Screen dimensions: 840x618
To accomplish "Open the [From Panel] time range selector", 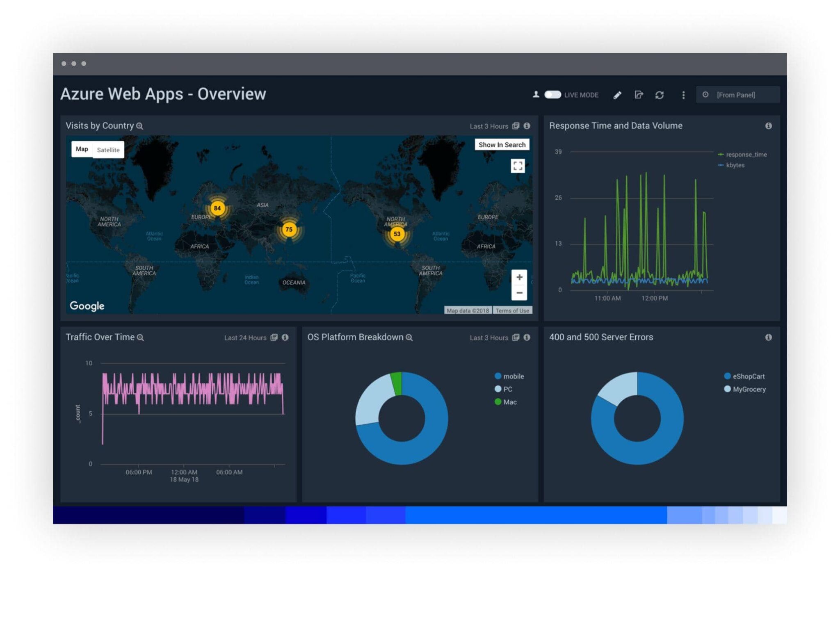I will coord(736,95).
